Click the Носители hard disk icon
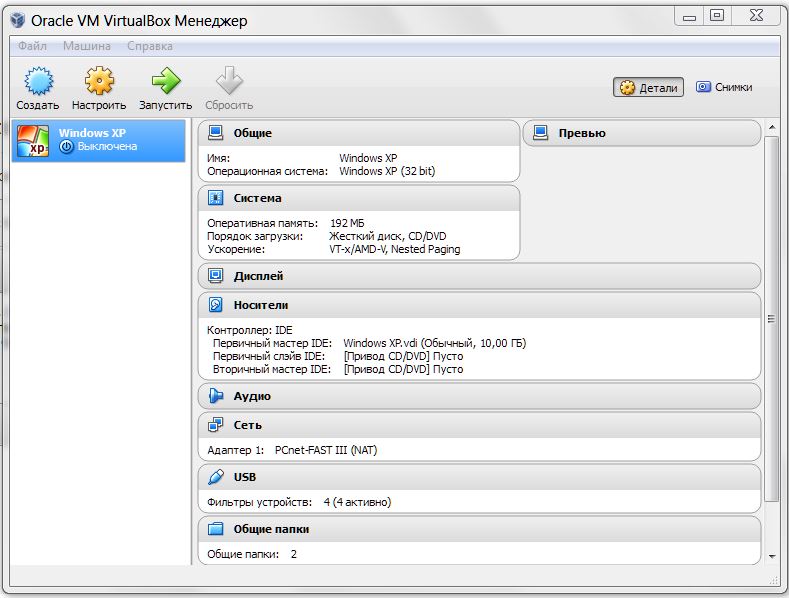The height and width of the screenshot is (598, 789). (215, 305)
